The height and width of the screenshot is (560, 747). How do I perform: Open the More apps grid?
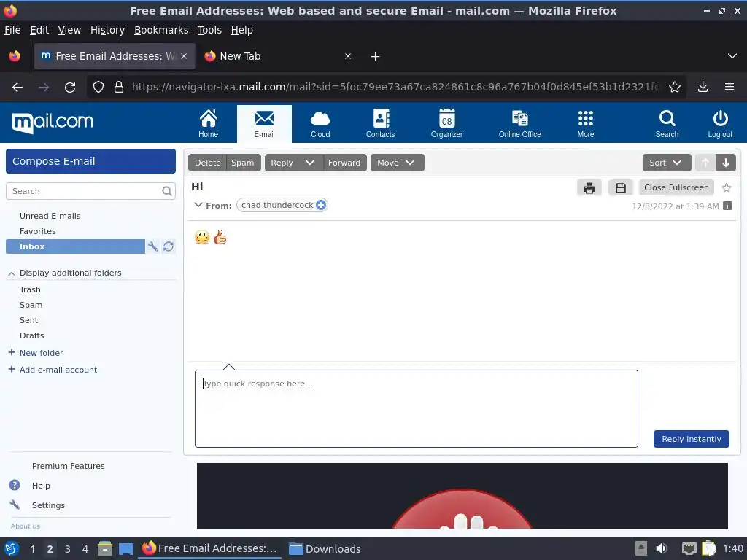pos(586,123)
